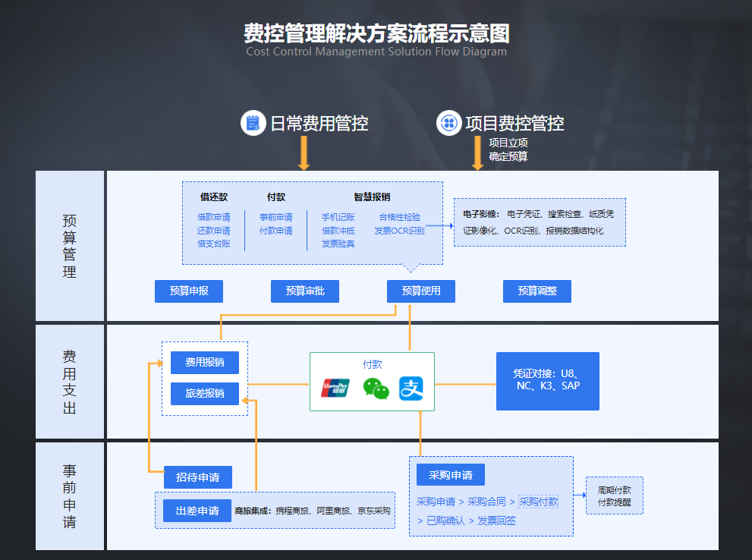This screenshot has height=560, width=752.
Task: Click the WeChat Pay logo
Action: [x=376, y=389]
